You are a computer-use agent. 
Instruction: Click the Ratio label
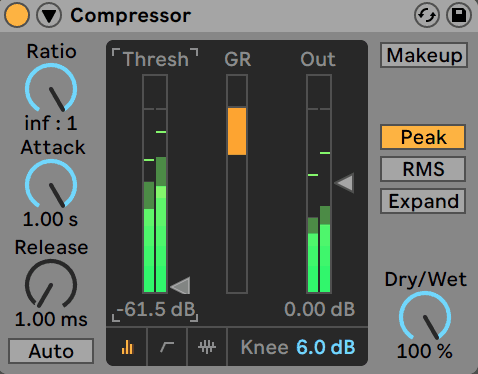(52, 52)
